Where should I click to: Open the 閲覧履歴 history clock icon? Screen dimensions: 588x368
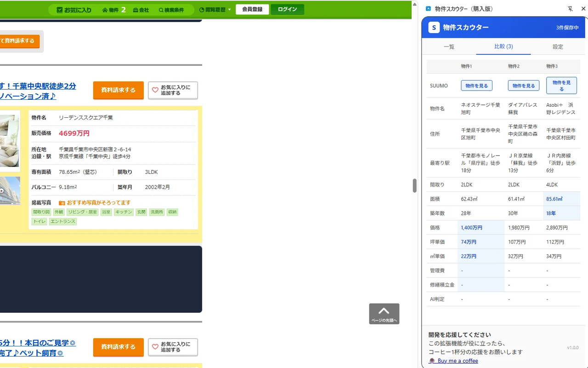(x=201, y=10)
